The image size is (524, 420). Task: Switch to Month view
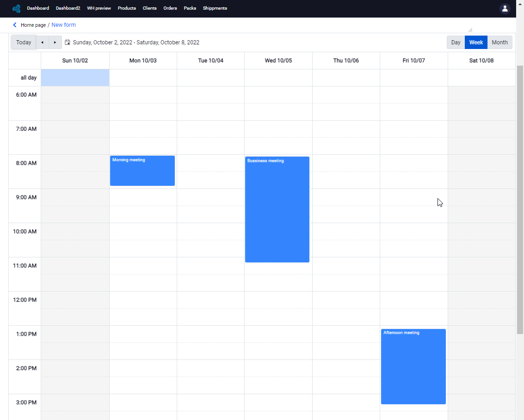click(500, 43)
